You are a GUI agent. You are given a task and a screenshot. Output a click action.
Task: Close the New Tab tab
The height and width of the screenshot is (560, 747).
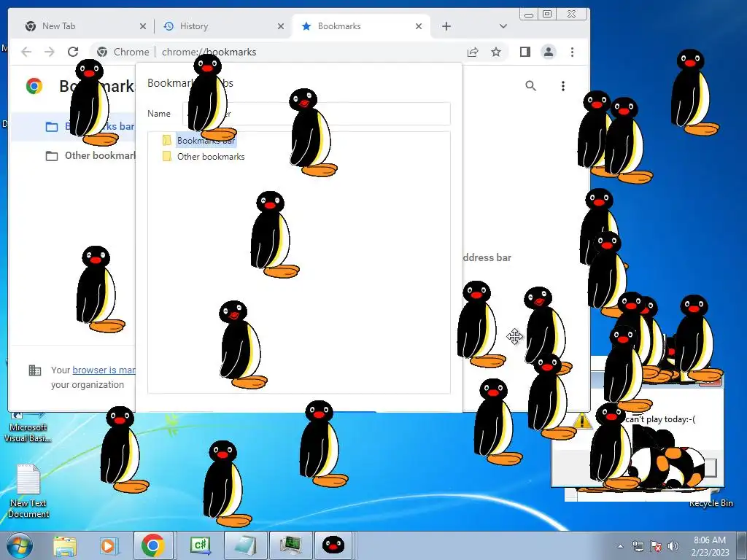coord(142,27)
